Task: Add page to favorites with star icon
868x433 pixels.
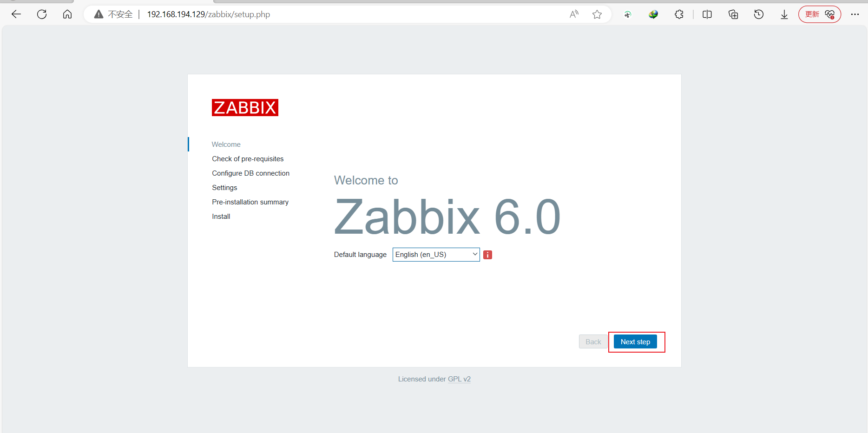Action: 597,14
